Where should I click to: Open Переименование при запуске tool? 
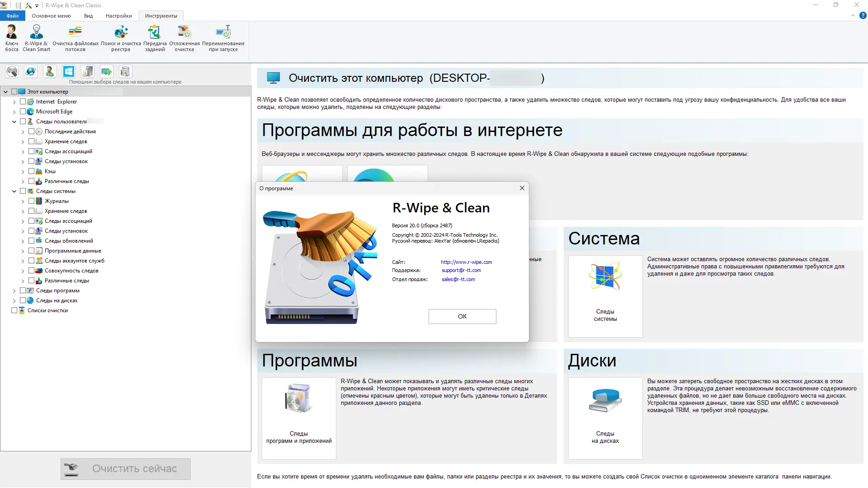223,38
